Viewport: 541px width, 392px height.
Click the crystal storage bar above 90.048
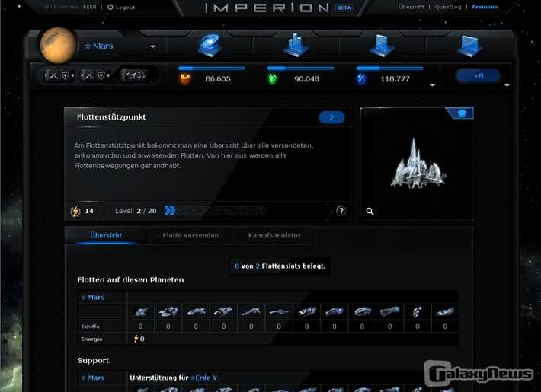pyautogui.click(x=300, y=69)
